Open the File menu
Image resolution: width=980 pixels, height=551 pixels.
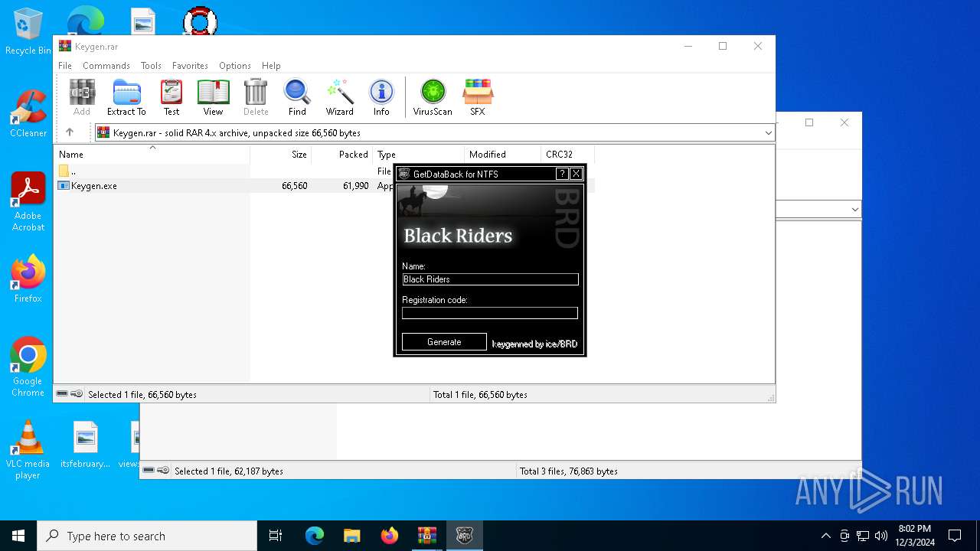pyautogui.click(x=65, y=66)
